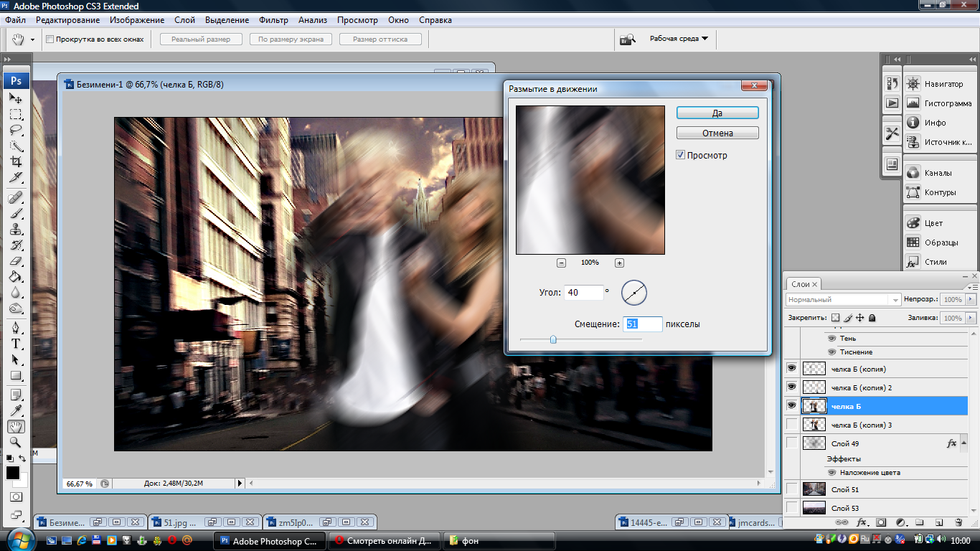The width and height of the screenshot is (980, 551).
Task: Select the Zoom magnifier tool
Action: pos(16,442)
